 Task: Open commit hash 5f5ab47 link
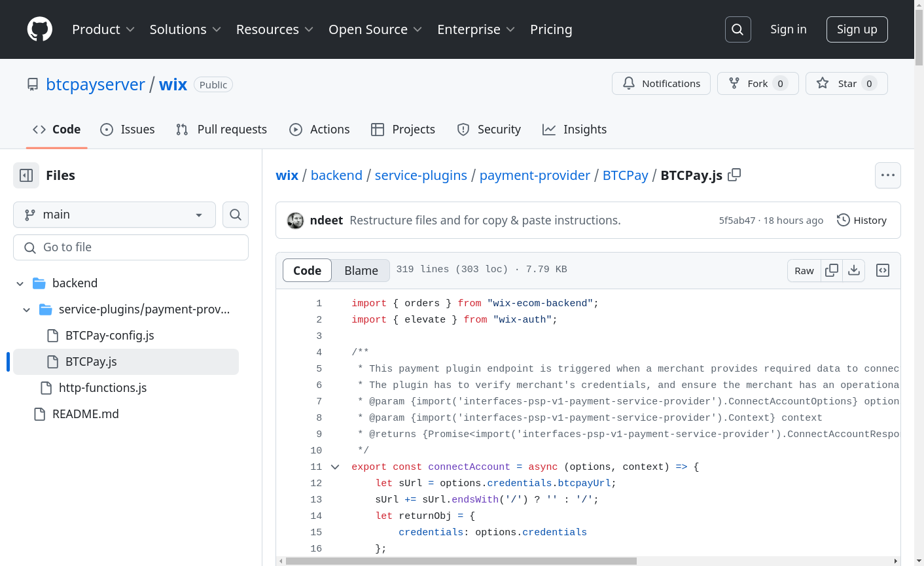point(737,221)
